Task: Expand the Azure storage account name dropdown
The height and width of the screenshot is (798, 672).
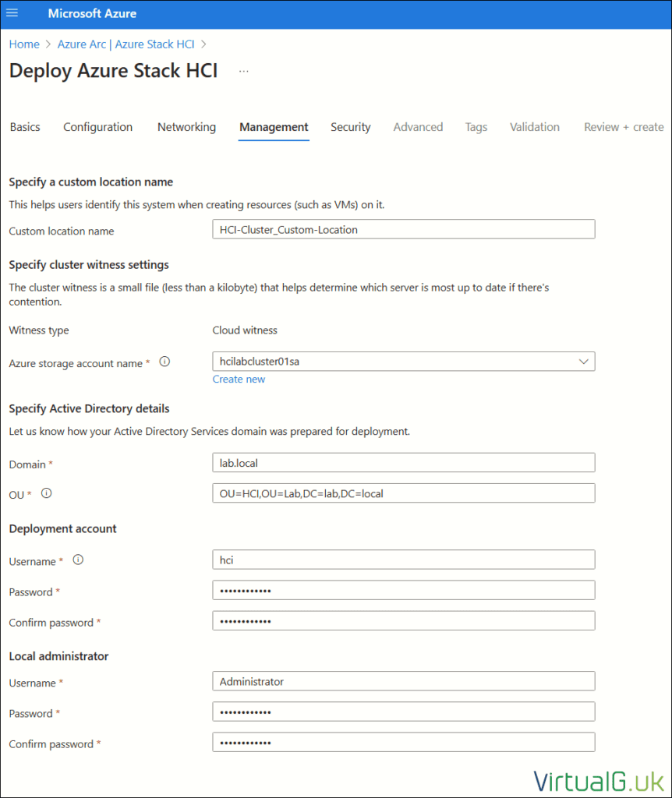Action: tap(583, 362)
